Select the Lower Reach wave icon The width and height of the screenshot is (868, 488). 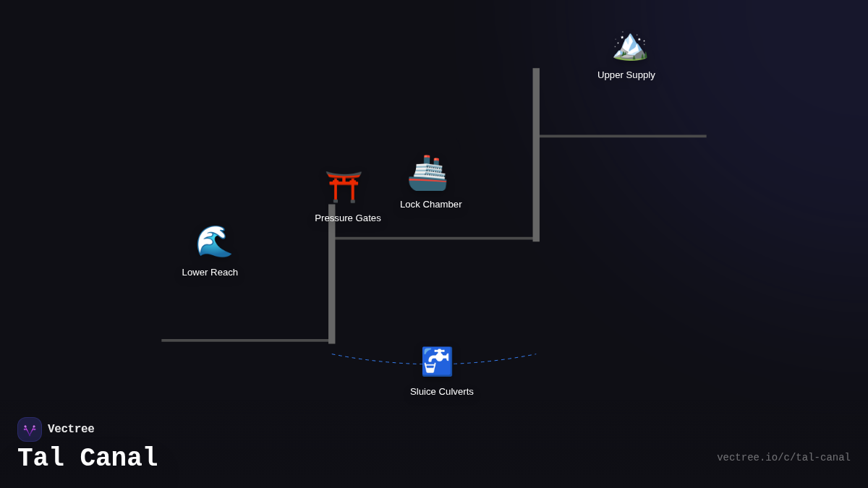pos(214,241)
